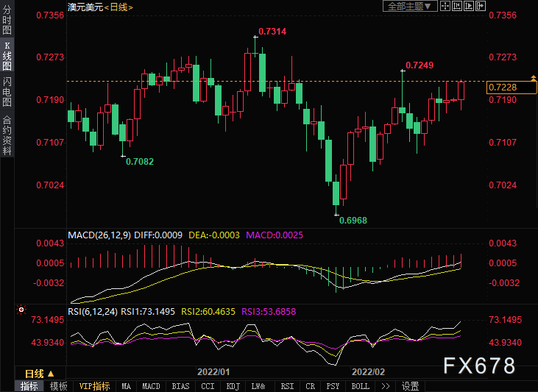
Task: Click the DEA:-0.0003 value
Action: point(214,235)
